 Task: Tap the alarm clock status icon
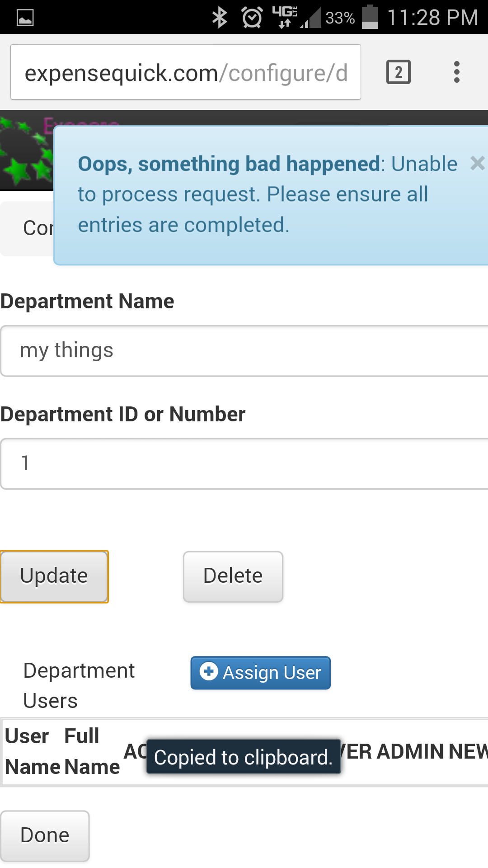[x=252, y=18]
